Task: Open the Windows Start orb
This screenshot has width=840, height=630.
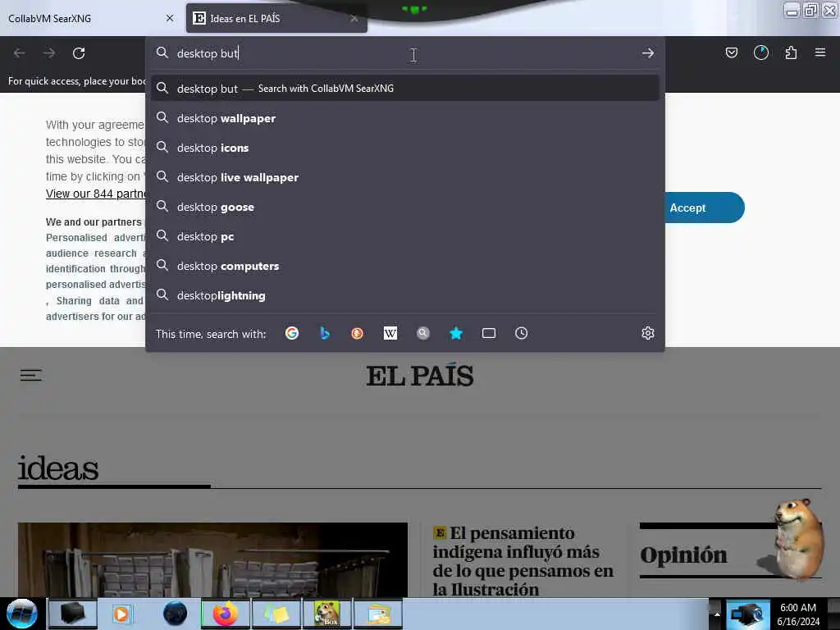Action: pyautogui.click(x=21, y=614)
